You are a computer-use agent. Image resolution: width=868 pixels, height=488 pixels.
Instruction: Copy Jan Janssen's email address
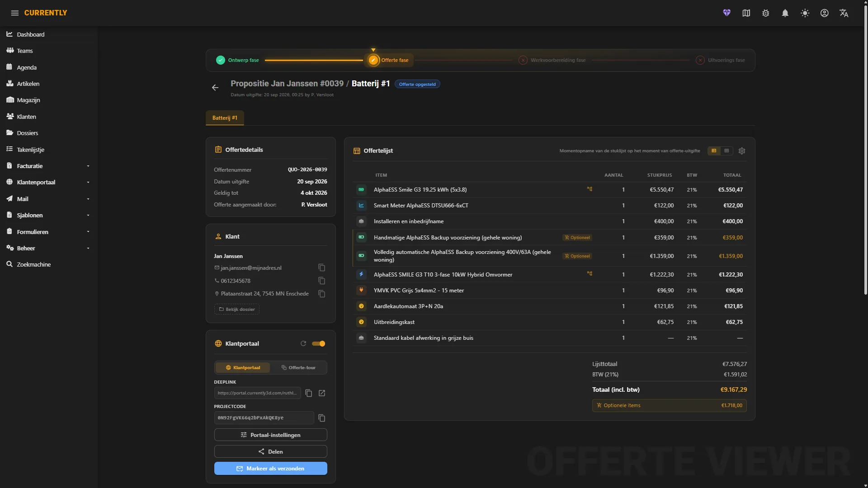(x=322, y=268)
